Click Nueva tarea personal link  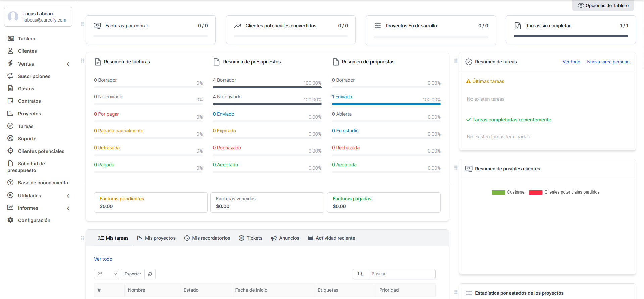608,62
